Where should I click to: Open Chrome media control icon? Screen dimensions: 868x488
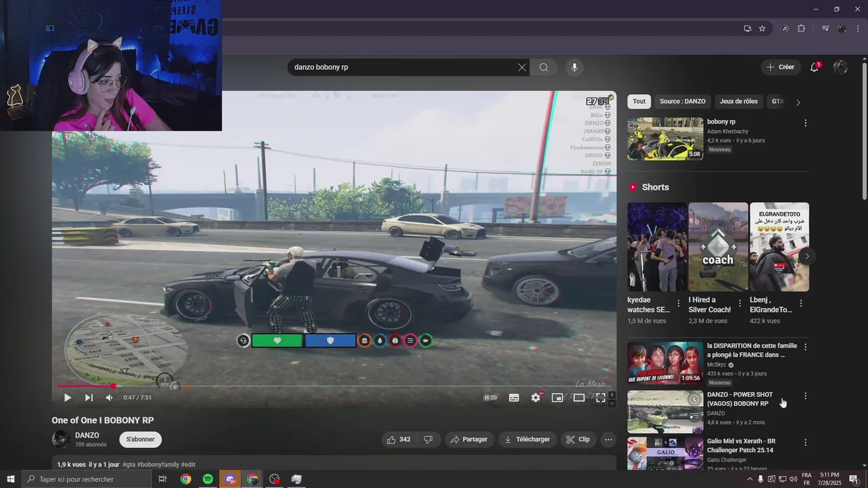[825, 28]
